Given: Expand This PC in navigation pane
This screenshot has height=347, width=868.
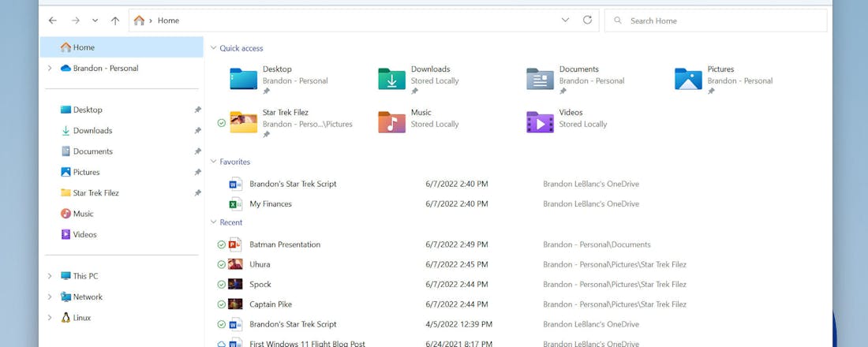Looking at the screenshot, I should 49,275.
